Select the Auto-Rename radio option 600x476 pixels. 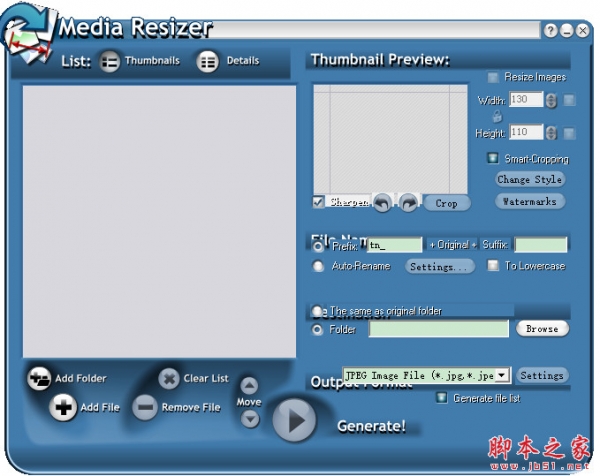click(318, 266)
